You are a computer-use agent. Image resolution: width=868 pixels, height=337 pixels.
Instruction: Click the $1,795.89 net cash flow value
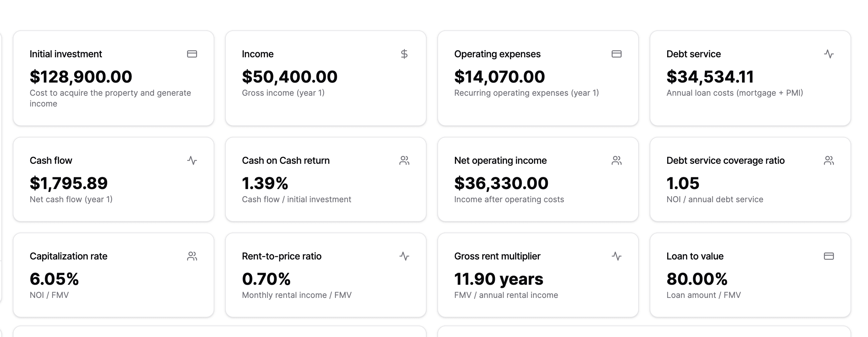(x=69, y=183)
